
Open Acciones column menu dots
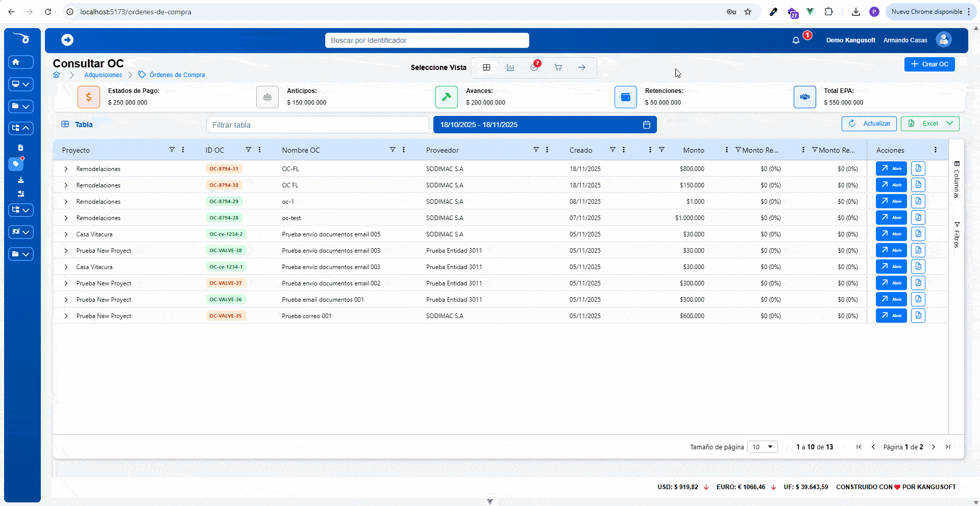tap(936, 150)
